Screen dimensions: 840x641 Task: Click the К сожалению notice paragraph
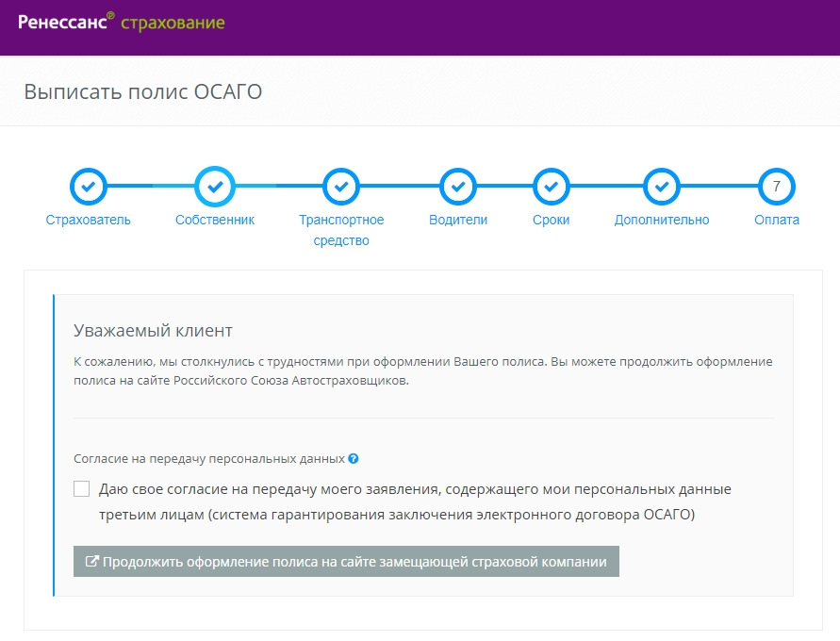coord(423,371)
